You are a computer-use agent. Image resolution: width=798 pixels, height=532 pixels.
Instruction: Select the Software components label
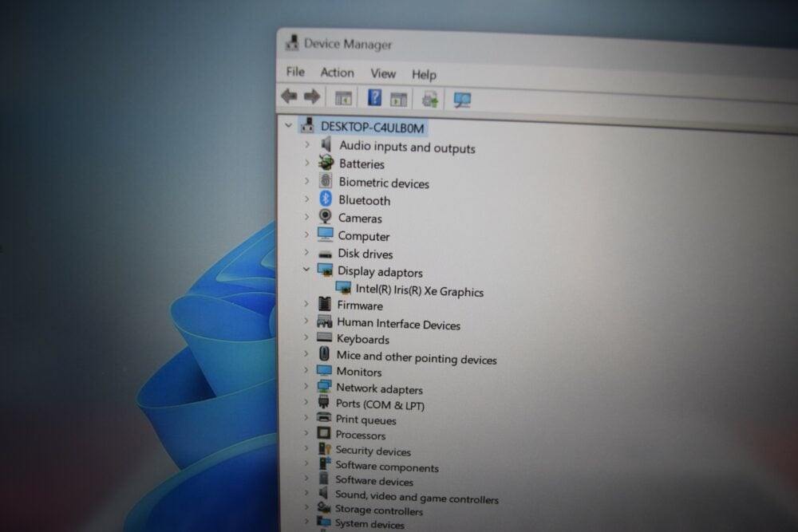pos(386,467)
